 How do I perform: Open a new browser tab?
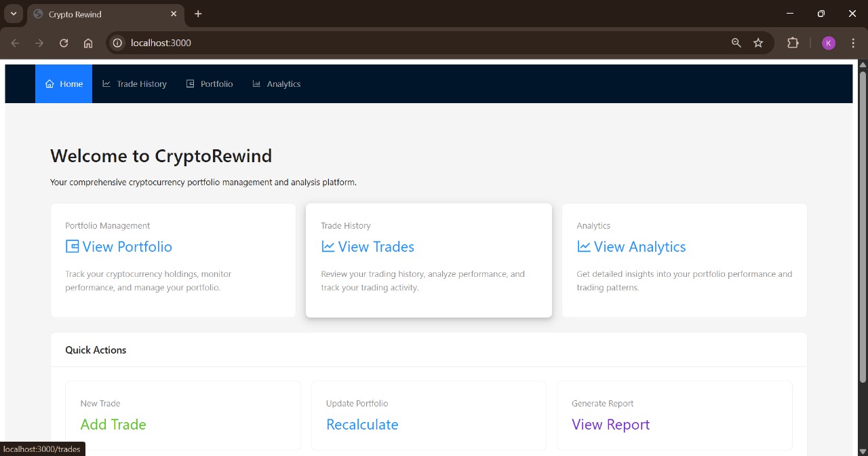(198, 14)
